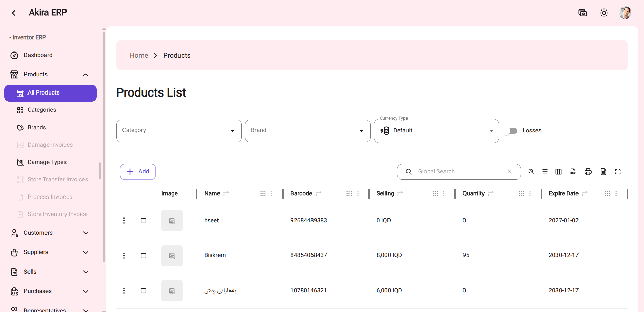Expand the Purchases sidebar section

(x=86, y=291)
